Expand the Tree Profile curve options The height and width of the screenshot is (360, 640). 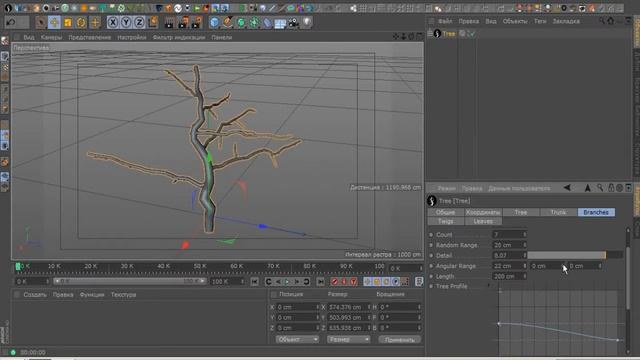pyautogui.click(x=489, y=286)
